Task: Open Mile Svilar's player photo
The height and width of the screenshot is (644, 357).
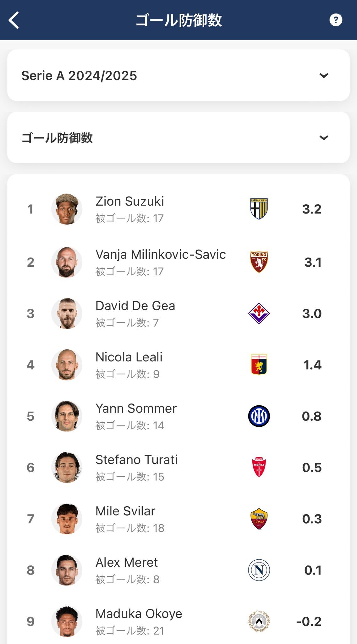Action: point(67,519)
